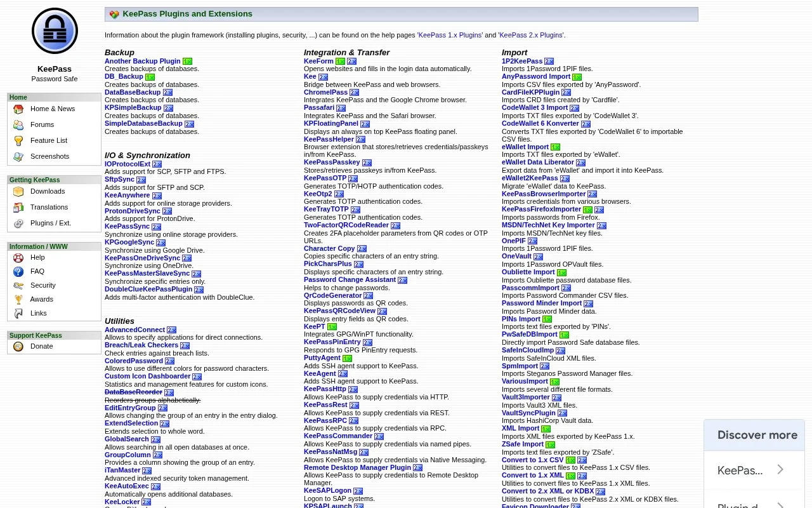Screen dimensions: 812x508
Task: Open the KeePassHttp plugin link
Action: (325, 389)
